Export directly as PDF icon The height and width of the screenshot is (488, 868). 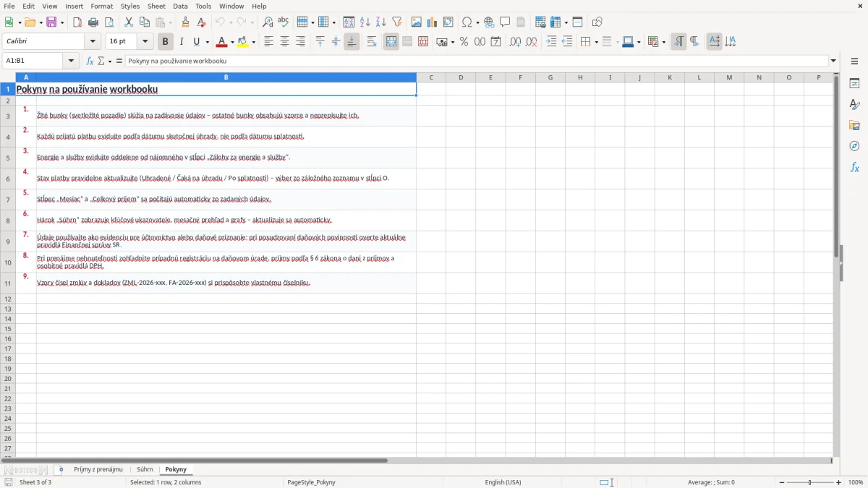pyautogui.click(x=77, y=22)
